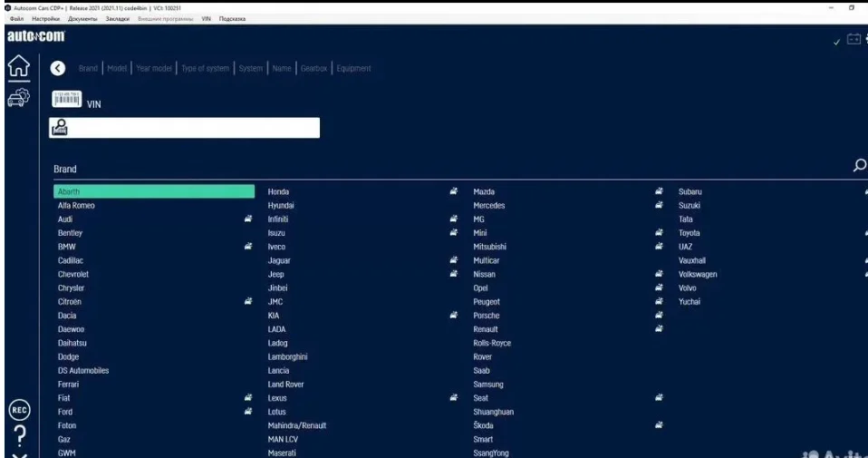This screenshot has width=868, height=458.
Task: Click the car icon next to Nissan
Action: pyautogui.click(x=659, y=274)
